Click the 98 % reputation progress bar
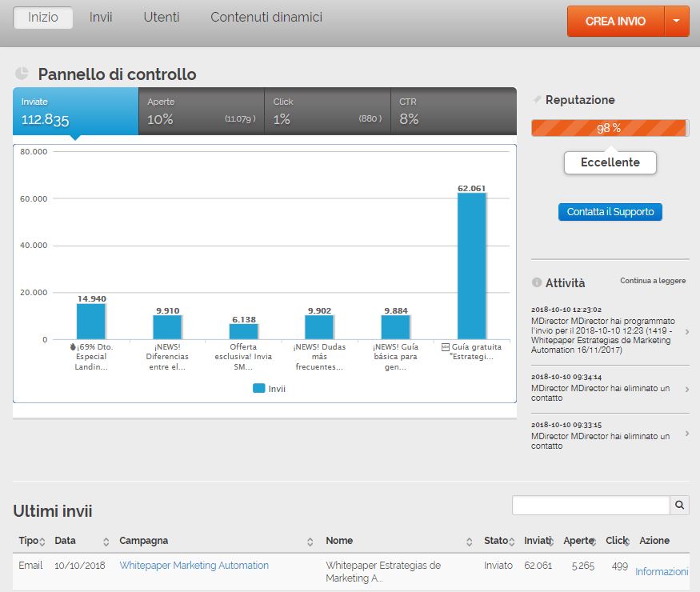Viewport: 700px width, 592px height. pyautogui.click(x=610, y=128)
